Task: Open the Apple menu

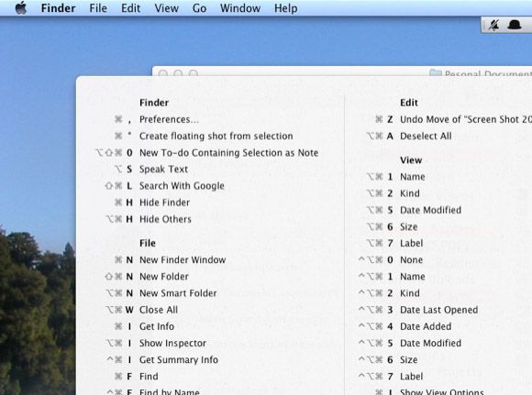Action: point(21,8)
